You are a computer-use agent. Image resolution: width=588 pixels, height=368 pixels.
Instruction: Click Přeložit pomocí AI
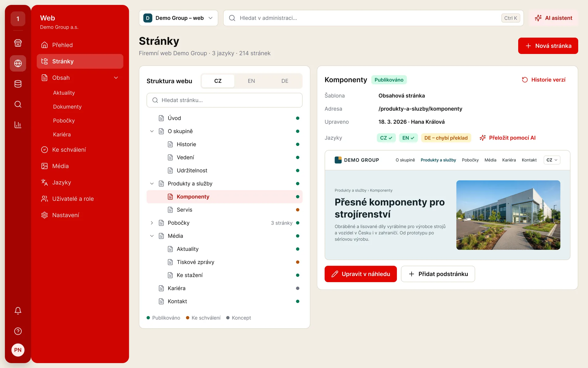point(507,138)
